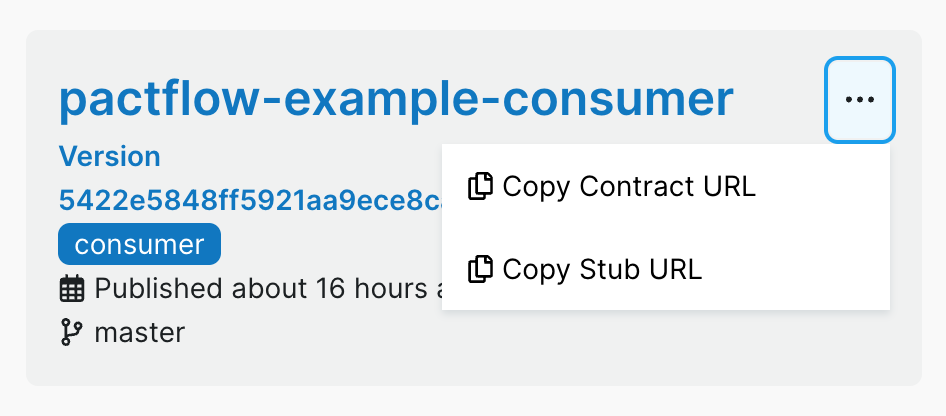Click the blank space between the dropdown entries
This screenshot has height=416, width=946.
(x=665, y=228)
